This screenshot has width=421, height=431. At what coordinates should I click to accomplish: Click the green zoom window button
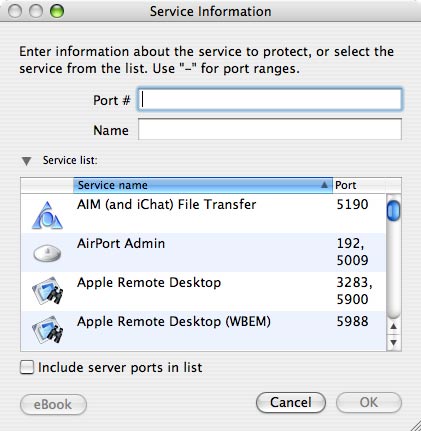pyautogui.click(x=57, y=11)
